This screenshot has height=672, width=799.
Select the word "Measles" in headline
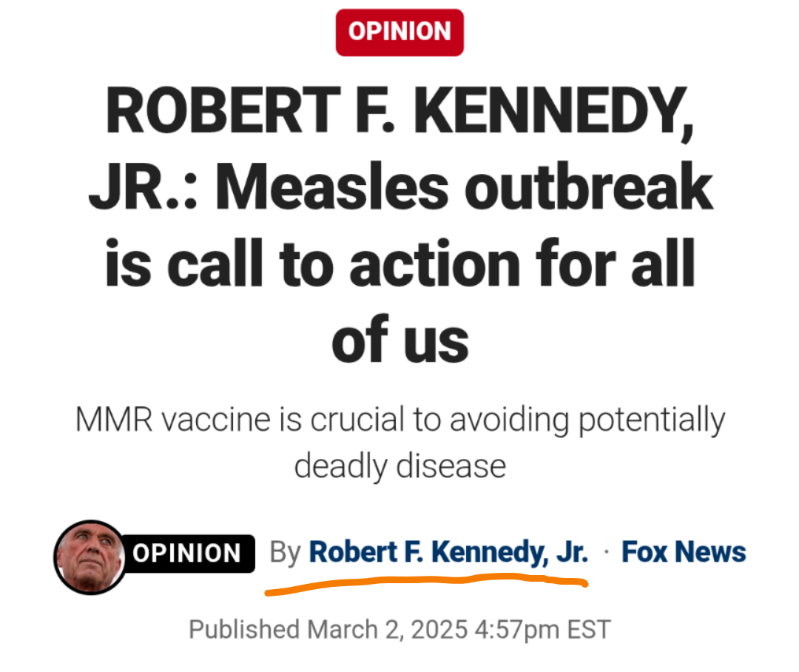(x=332, y=188)
